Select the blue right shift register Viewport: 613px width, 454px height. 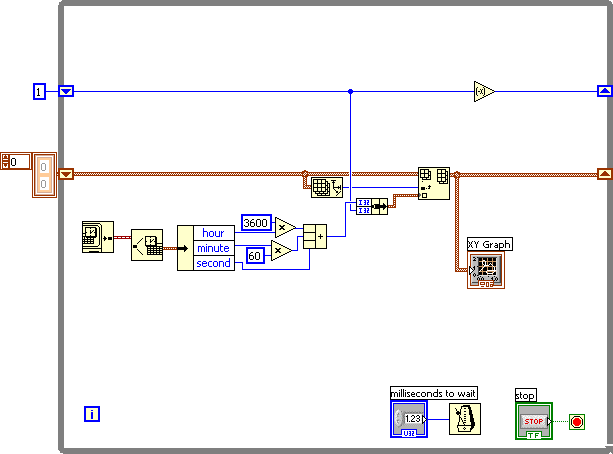point(605,92)
